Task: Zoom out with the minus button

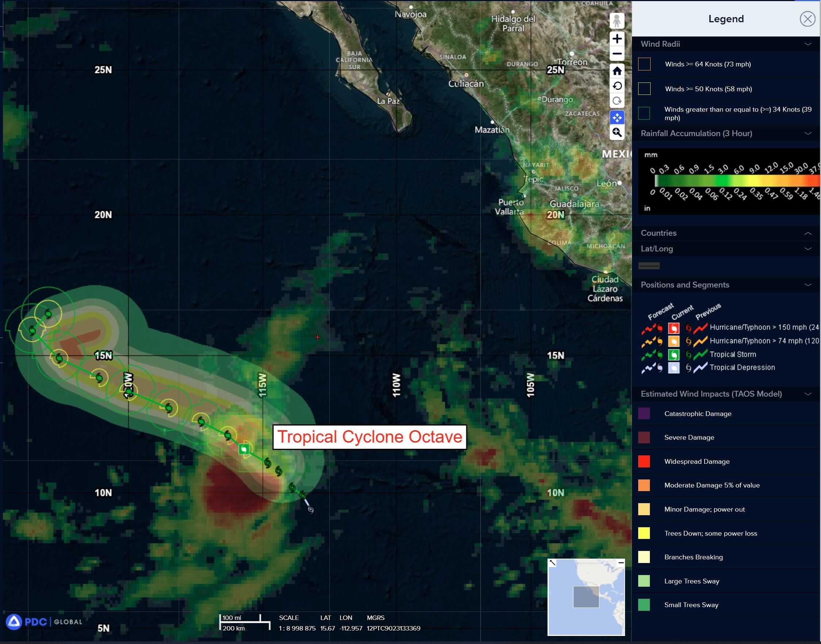Action: click(x=617, y=54)
